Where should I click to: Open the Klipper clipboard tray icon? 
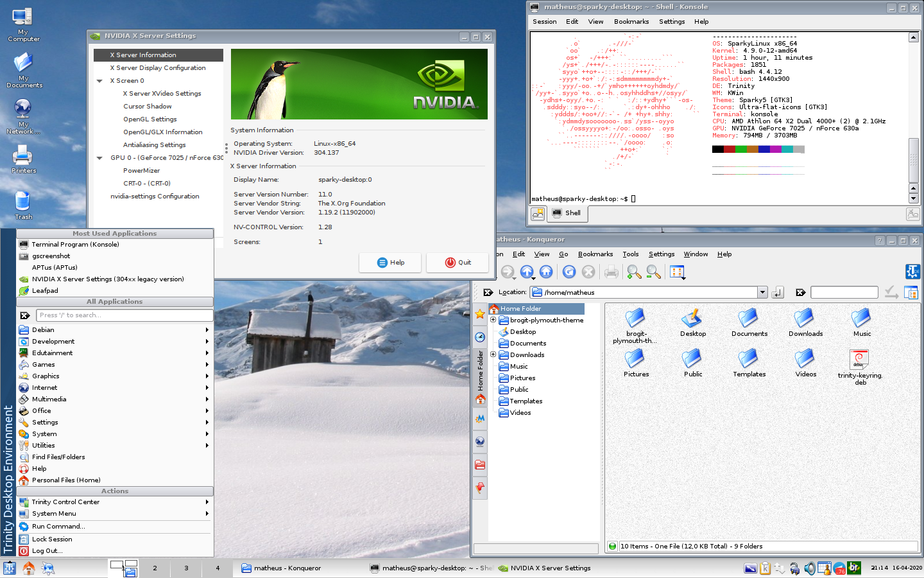pos(765,568)
